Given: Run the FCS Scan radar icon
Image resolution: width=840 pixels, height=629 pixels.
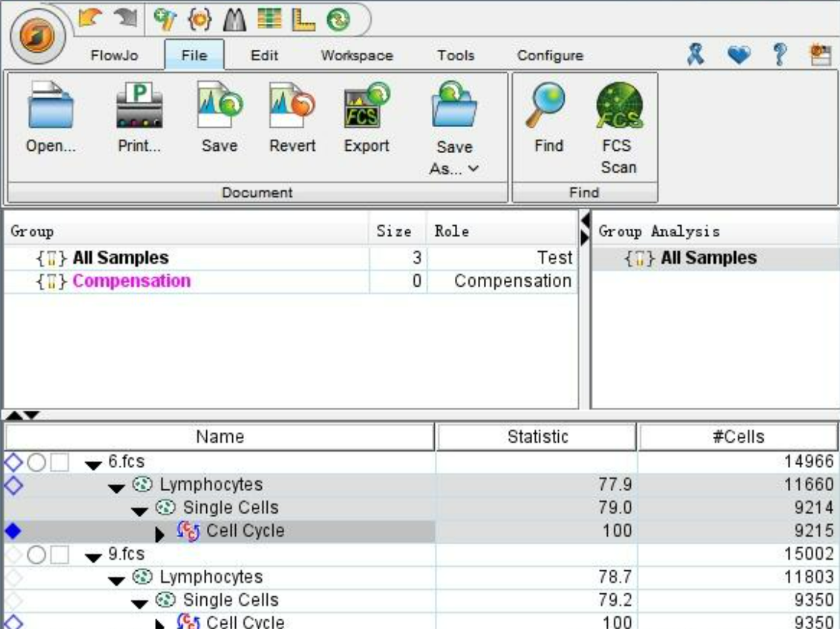Looking at the screenshot, I should coord(620,105).
